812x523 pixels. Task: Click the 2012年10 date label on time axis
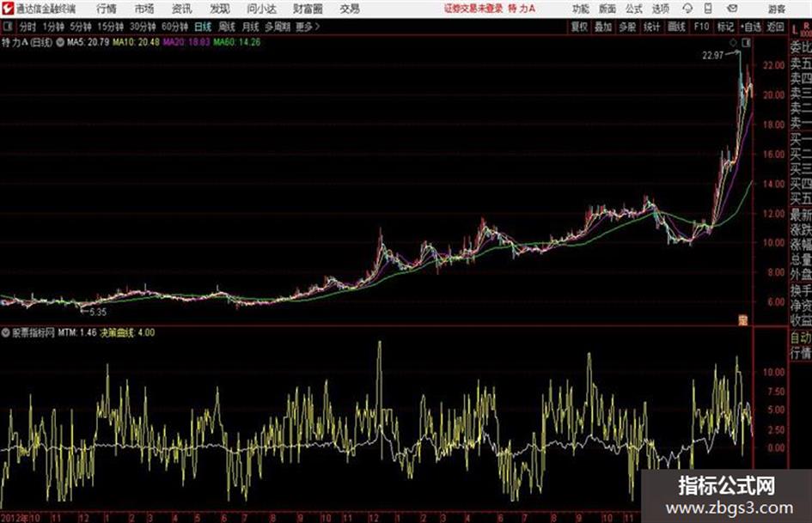(x=21, y=518)
